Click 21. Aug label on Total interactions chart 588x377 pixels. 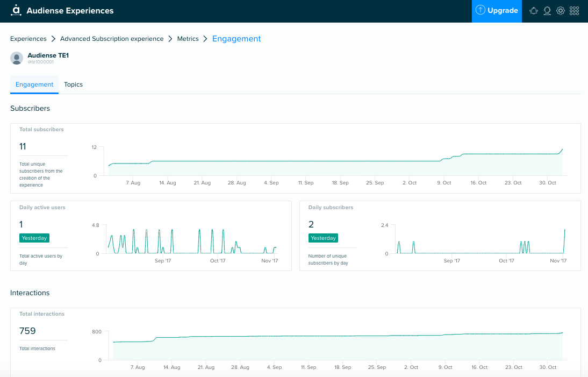point(206,367)
